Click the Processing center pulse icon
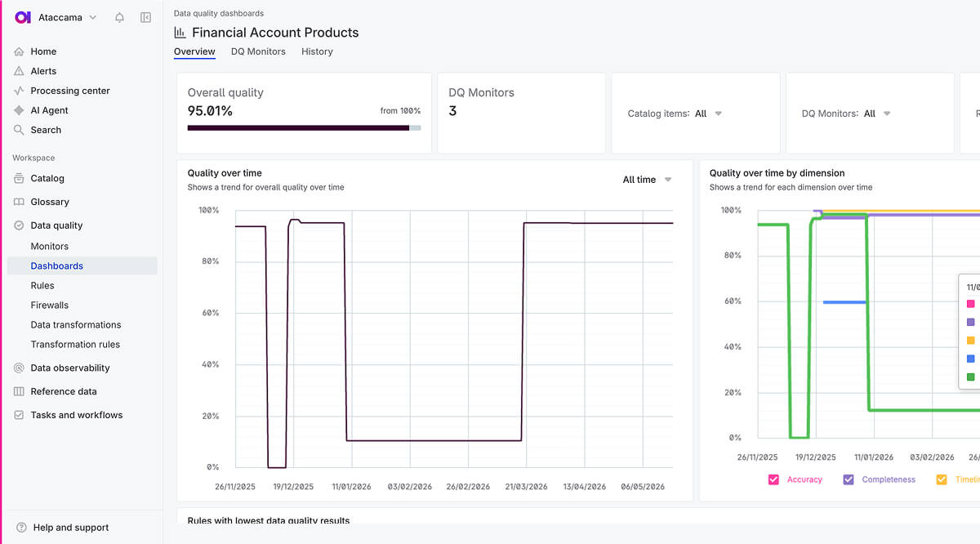Screen dimensions: 980x544 (19, 91)
